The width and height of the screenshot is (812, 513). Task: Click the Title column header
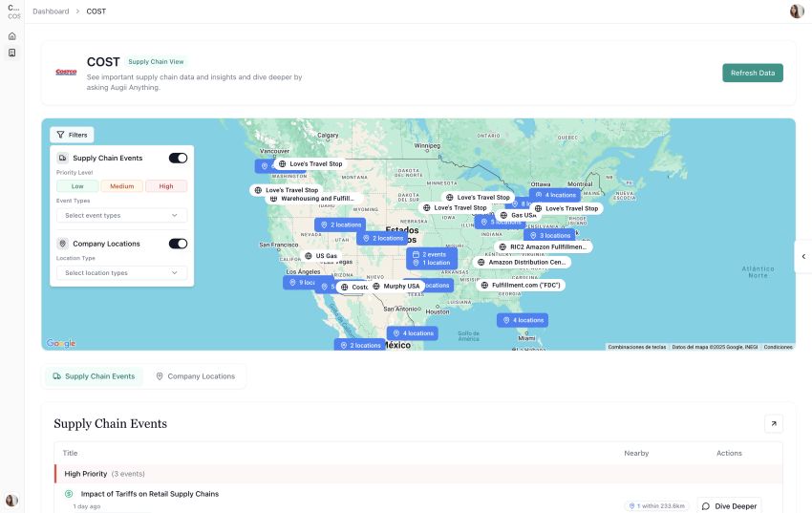[x=70, y=453]
